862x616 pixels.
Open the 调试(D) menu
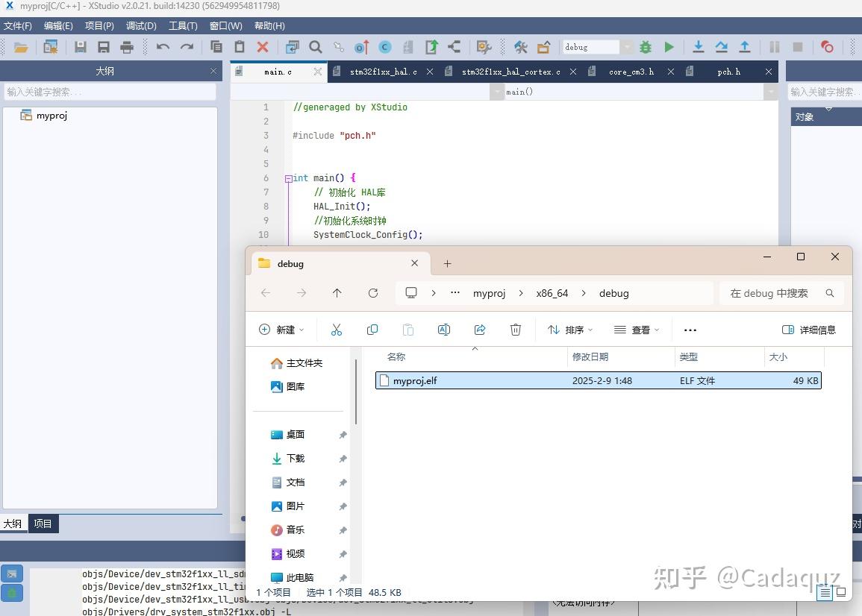tap(141, 26)
